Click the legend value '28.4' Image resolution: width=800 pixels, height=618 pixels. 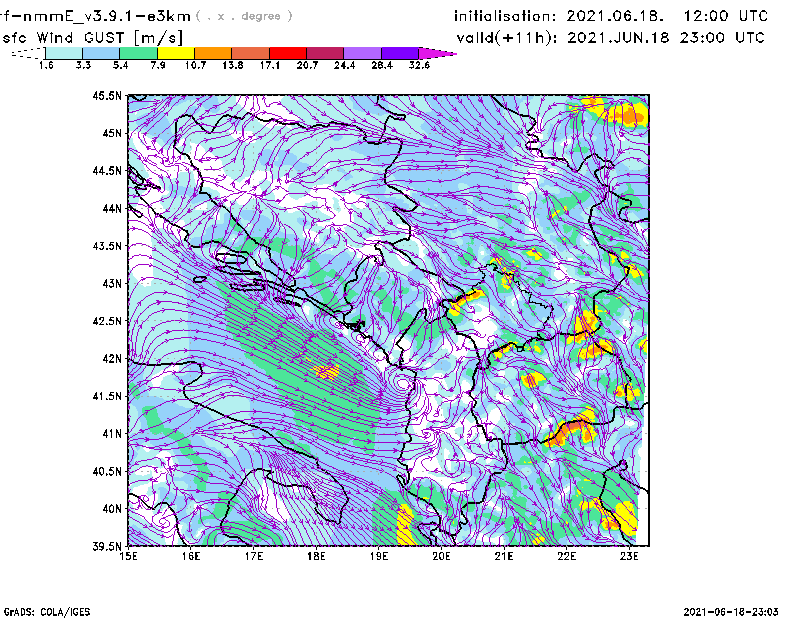tap(382, 65)
